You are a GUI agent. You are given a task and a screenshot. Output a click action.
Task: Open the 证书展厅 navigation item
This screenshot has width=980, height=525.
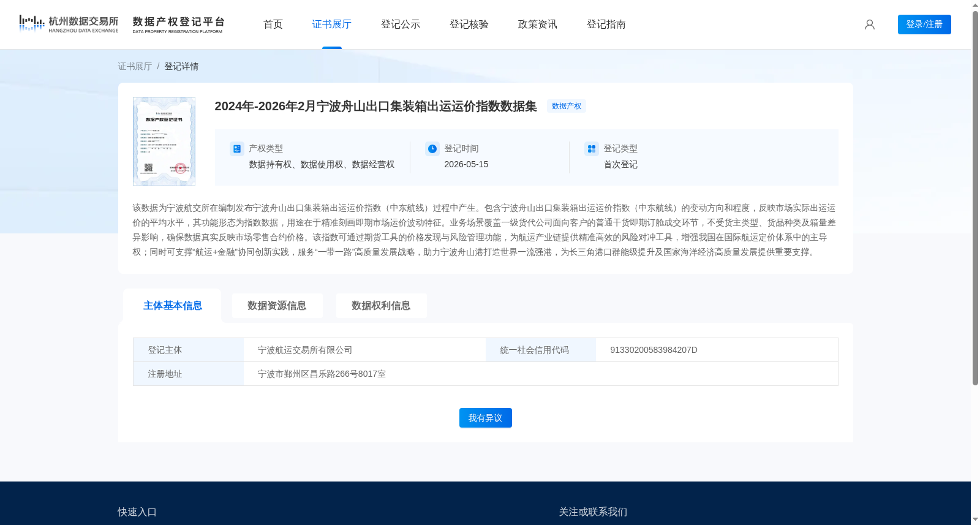coord(332,25)
